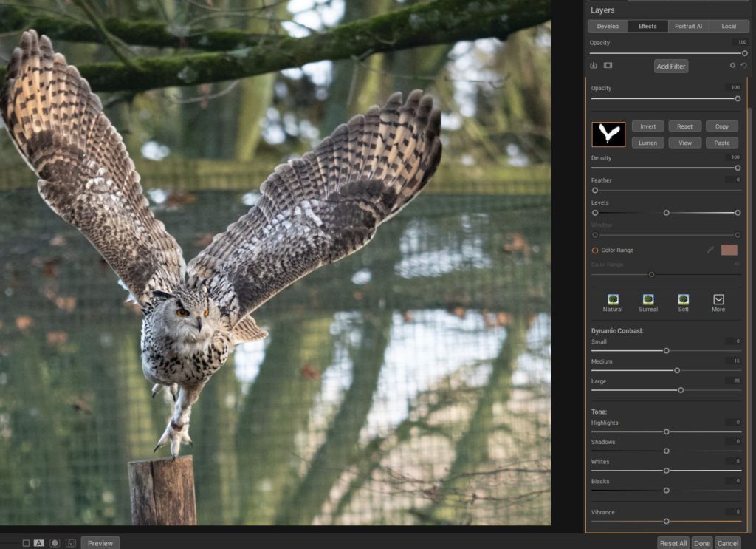Switch to the Develop tab

pos(607,25)
